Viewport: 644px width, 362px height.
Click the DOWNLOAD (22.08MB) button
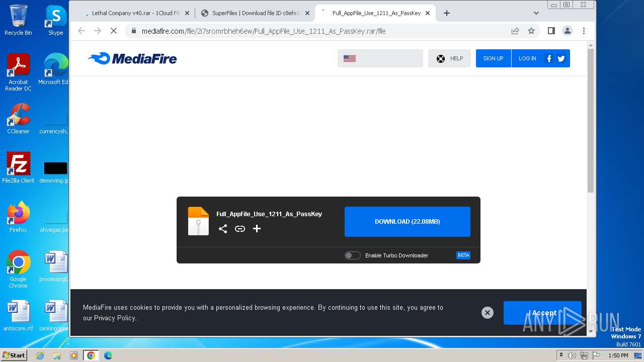pos(408,221)
